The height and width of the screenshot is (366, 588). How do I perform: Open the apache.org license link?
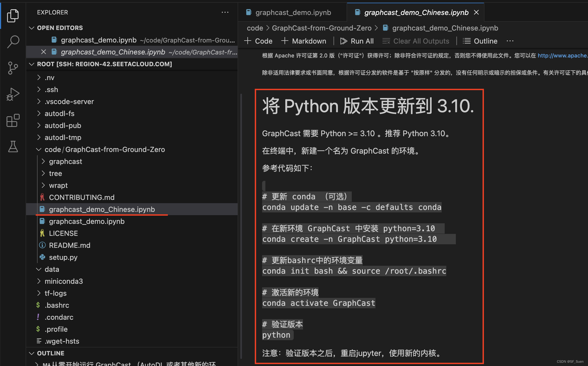pyautogui.click(x=562, y=56)
